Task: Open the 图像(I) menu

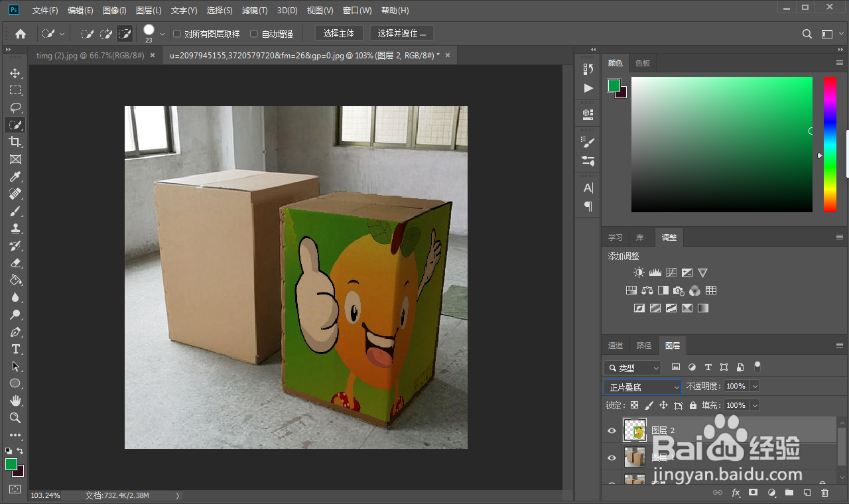Action: tap(115, 11)
